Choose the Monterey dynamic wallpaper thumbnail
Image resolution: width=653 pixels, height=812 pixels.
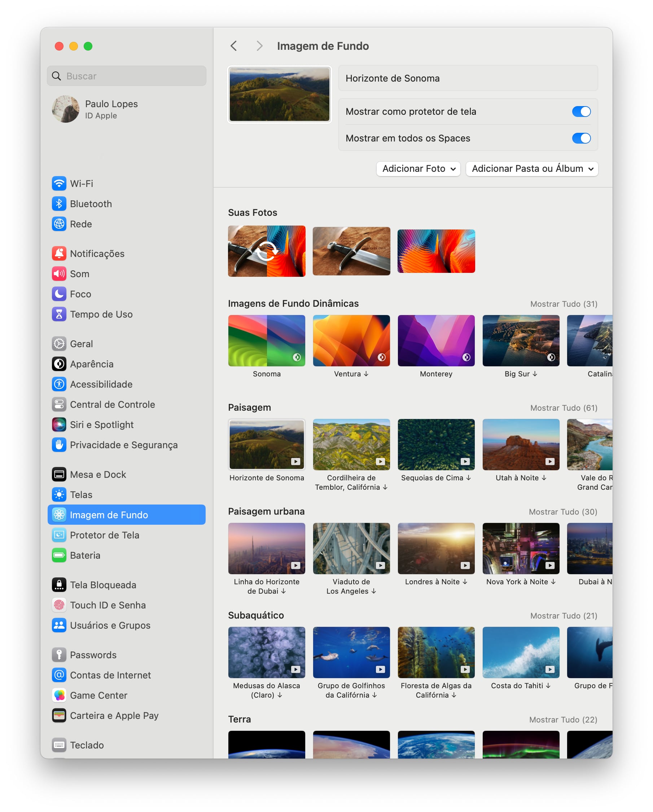[436, 340]
